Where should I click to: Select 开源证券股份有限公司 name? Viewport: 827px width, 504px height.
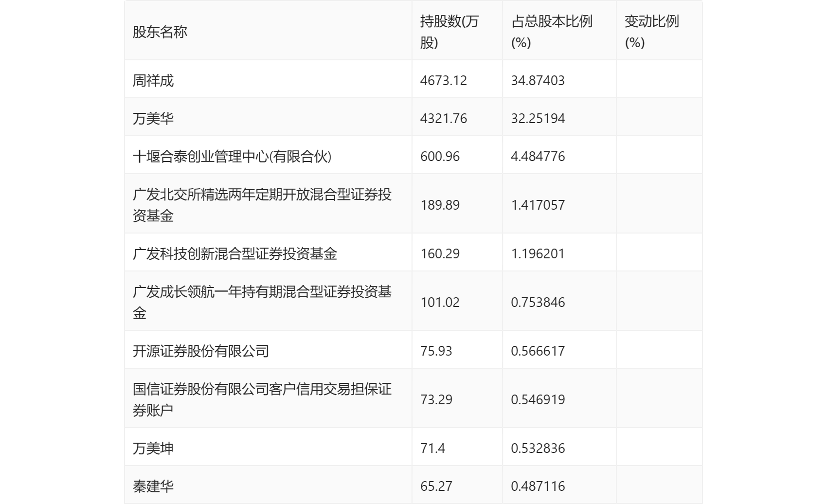(x=201, y=351)
